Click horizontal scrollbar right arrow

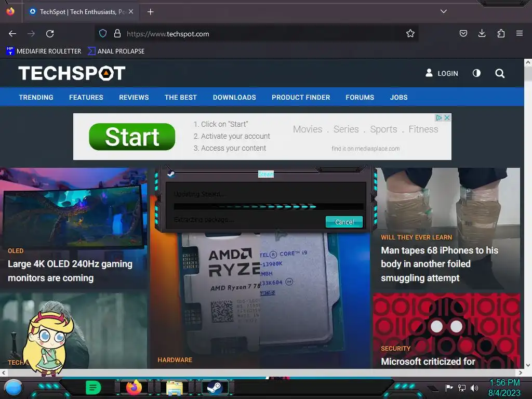521,373
